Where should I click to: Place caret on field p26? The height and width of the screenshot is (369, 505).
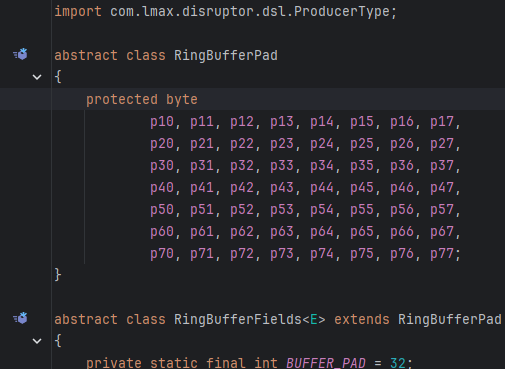[x=402, y=144]
